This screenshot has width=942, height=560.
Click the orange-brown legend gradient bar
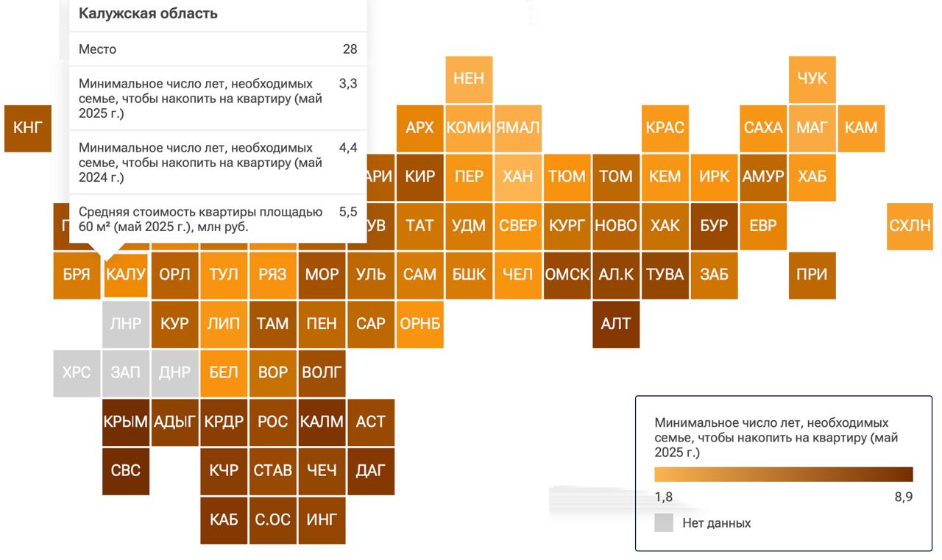click(x=784, y=474)
